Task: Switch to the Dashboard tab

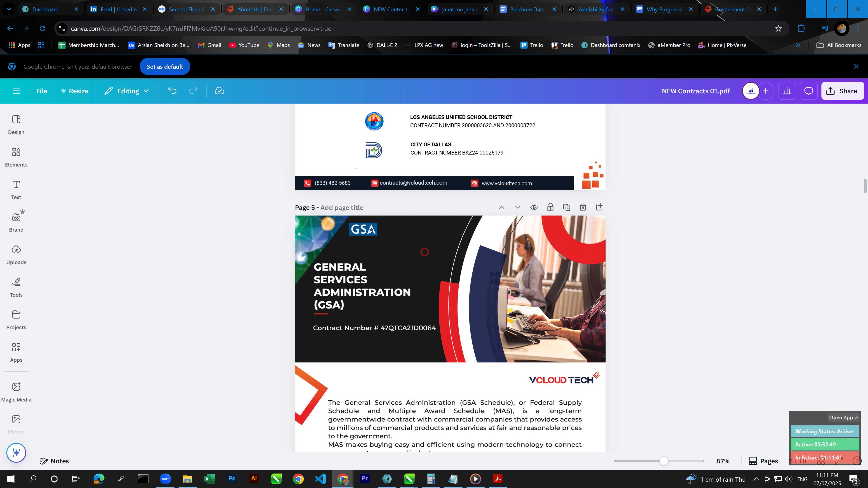Action: [x=50, y=9]
